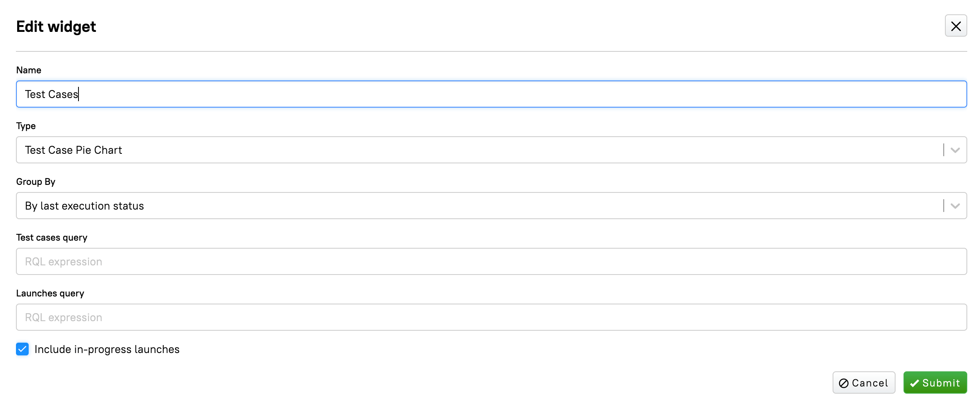
Task: Click the checkmark icon on Submit
Action: coord(914,383)
